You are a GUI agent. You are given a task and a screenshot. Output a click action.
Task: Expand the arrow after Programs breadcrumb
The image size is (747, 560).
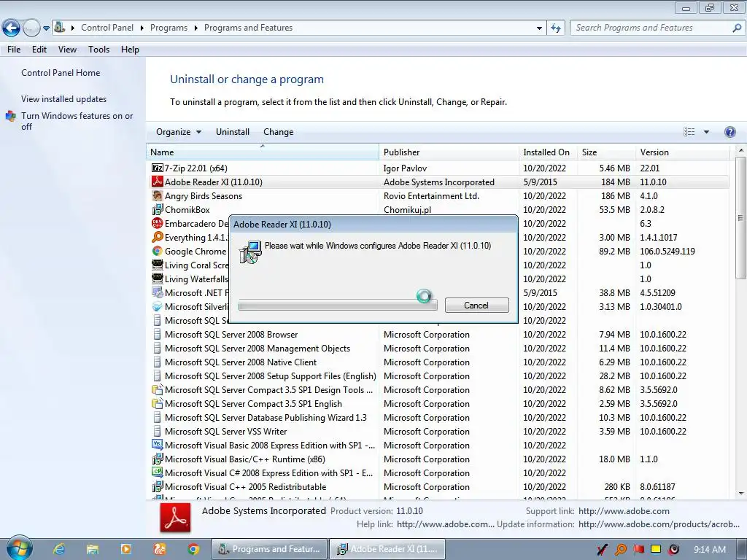(x=196, y=28)
